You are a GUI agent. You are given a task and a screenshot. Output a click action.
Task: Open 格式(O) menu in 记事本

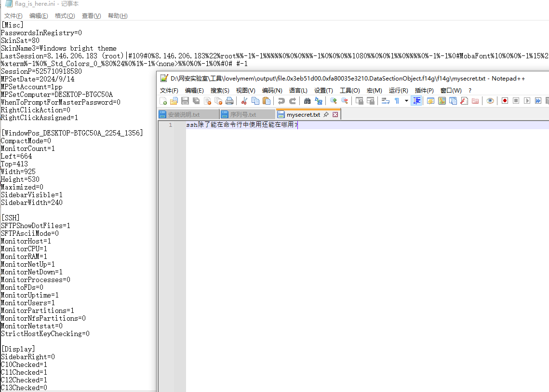(65, 16)
